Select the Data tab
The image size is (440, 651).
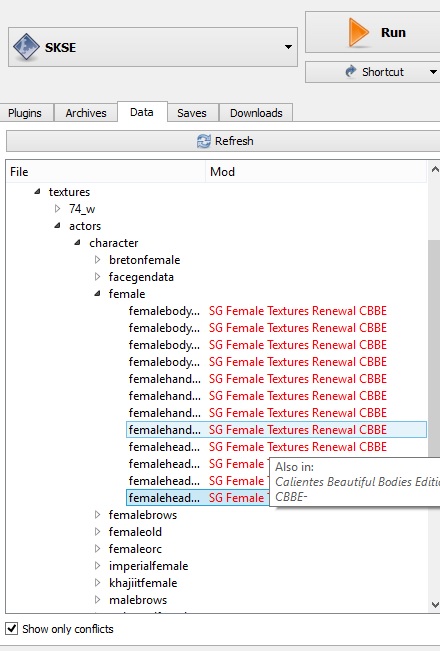tap(142, 112)
